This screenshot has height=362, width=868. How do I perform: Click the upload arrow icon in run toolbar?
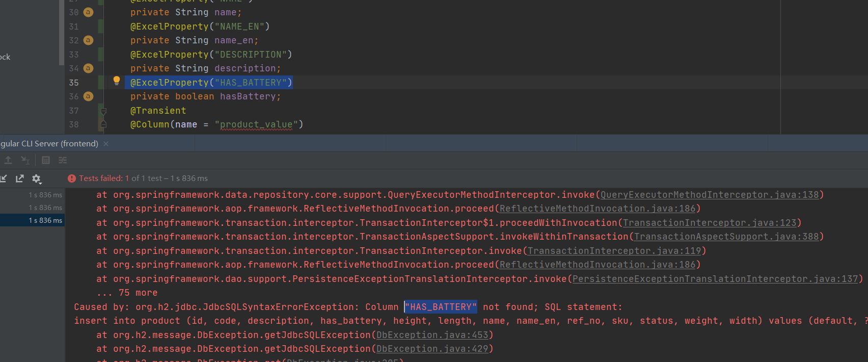(x=8, y=160)
